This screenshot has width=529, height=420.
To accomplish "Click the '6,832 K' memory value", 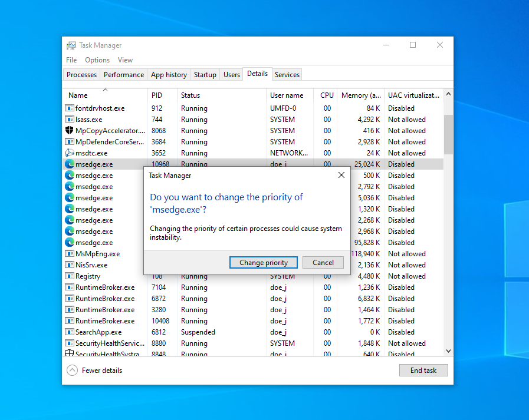I will 369,299.
